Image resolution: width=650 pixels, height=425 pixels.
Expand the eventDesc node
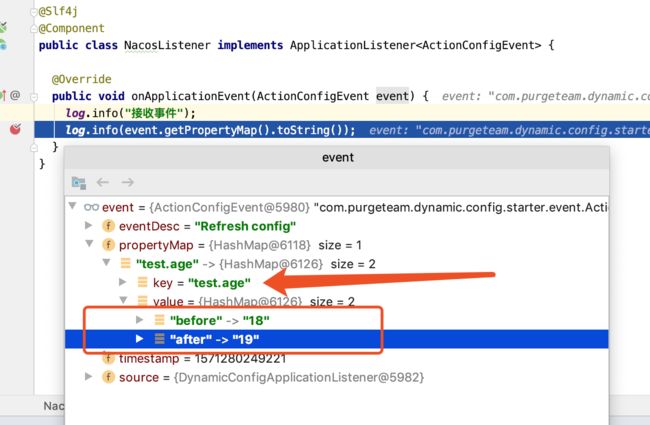tap(88, 225)
